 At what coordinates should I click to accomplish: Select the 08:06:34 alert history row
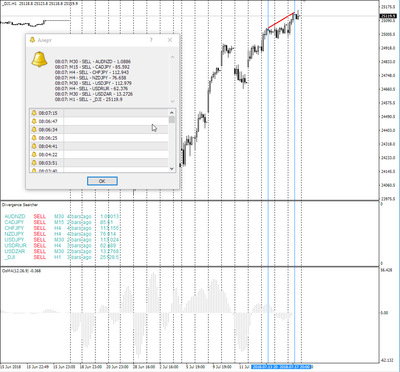[x=99, y=130]
